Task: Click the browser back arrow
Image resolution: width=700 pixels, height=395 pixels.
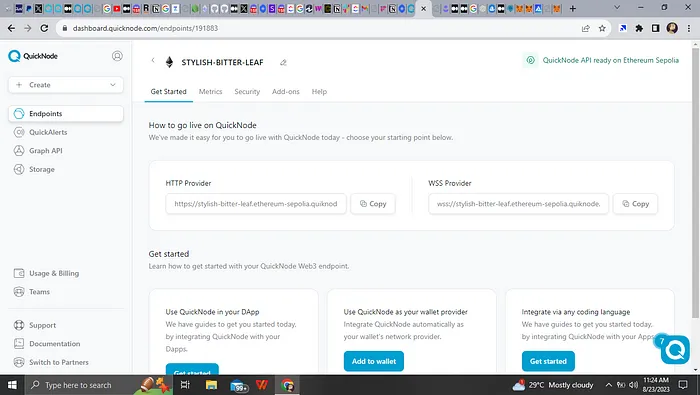Action: (11, 28)
